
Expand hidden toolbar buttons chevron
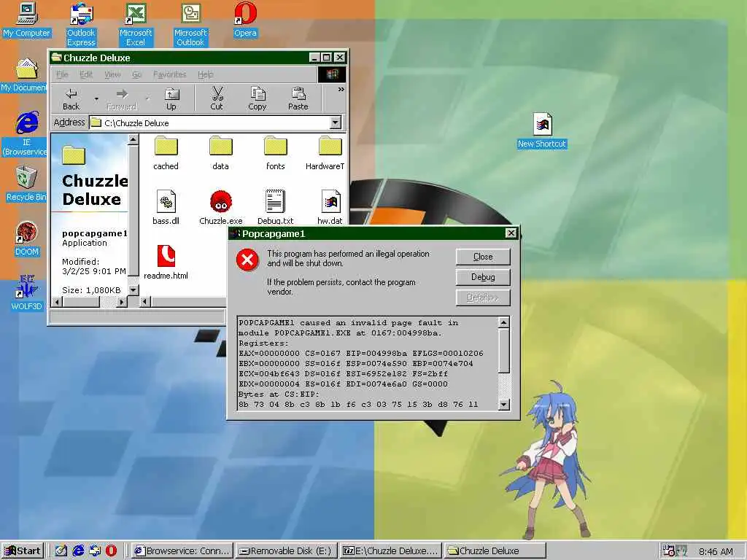coord(341,90)
